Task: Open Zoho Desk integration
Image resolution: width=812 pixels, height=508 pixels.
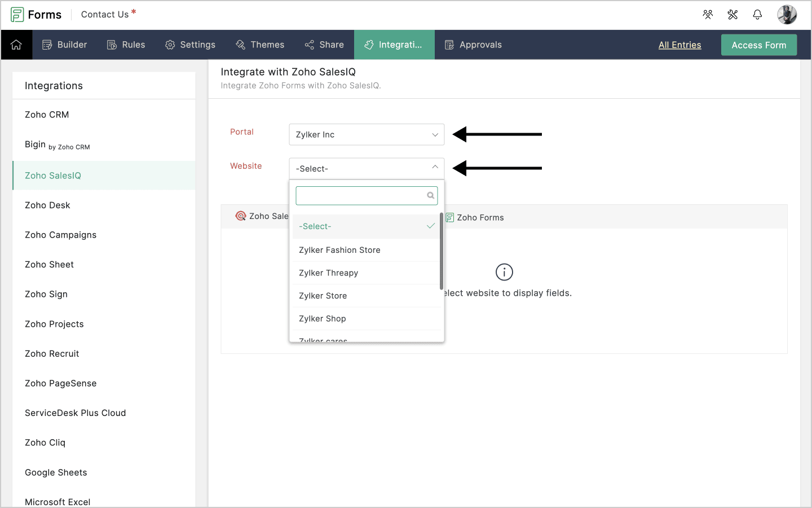Action: tap(104, 205)
